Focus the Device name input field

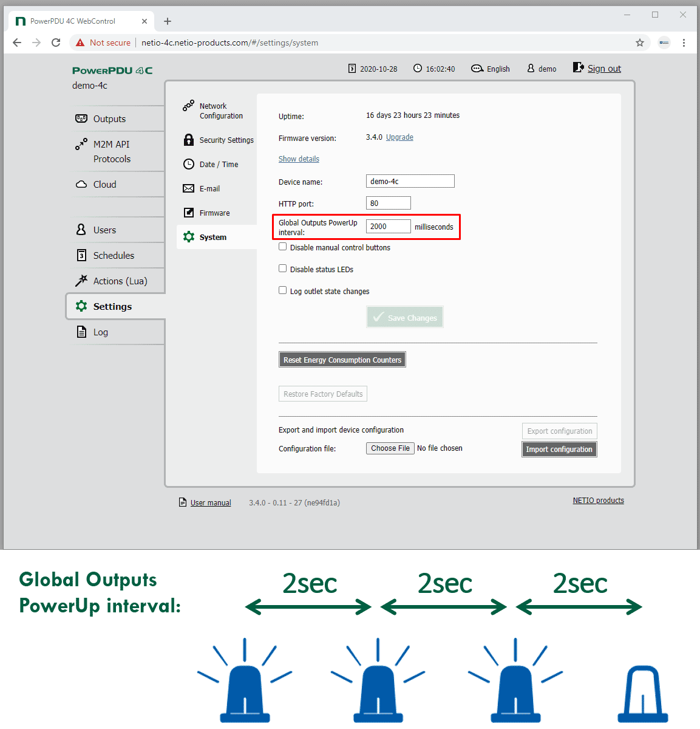pos(410,181)
